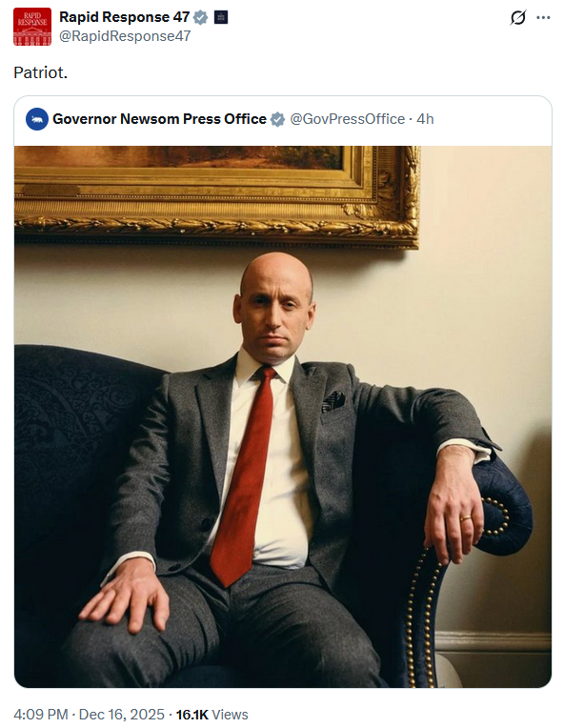Open quoted post via its header area

[283, 121]
